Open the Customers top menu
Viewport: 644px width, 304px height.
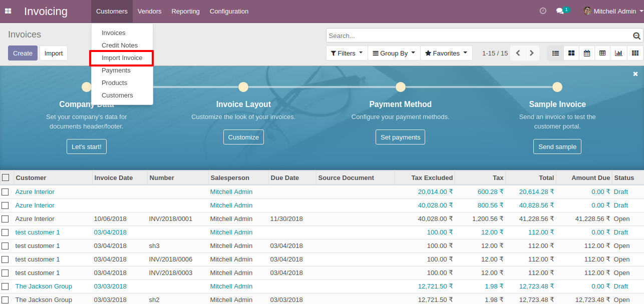(x=112, y=11)
